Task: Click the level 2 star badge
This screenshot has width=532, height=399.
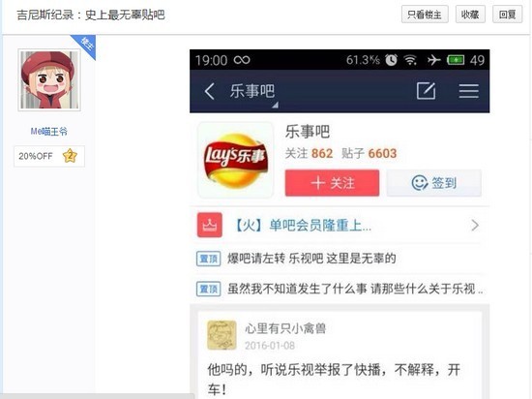Action: [70, 156]
